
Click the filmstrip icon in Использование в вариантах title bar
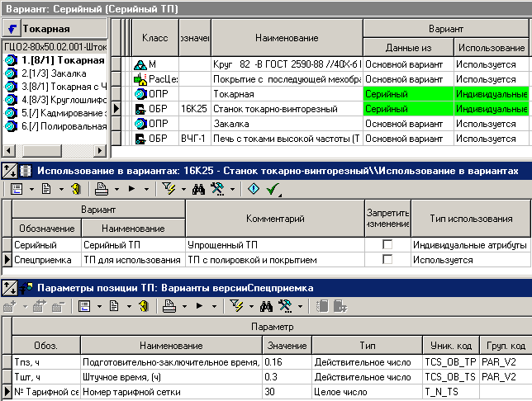26,171
